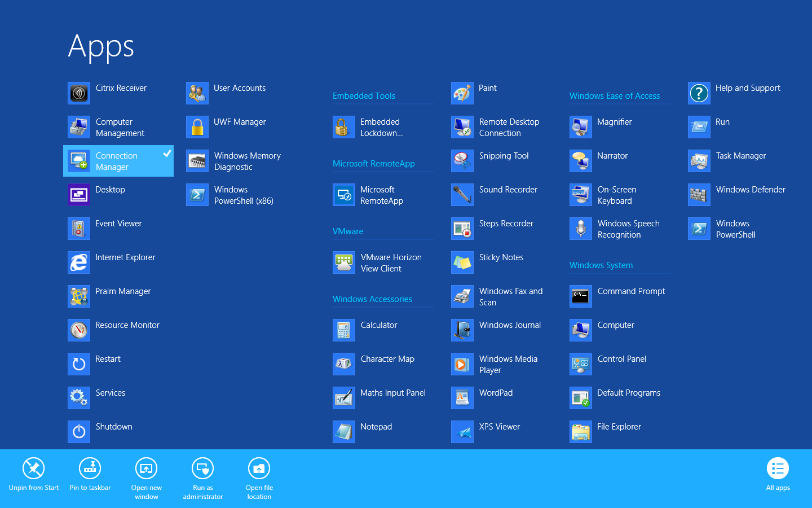Screen dimensions: 812x508
Task: Open Praim Manager icon
Action: click(79, 296)
